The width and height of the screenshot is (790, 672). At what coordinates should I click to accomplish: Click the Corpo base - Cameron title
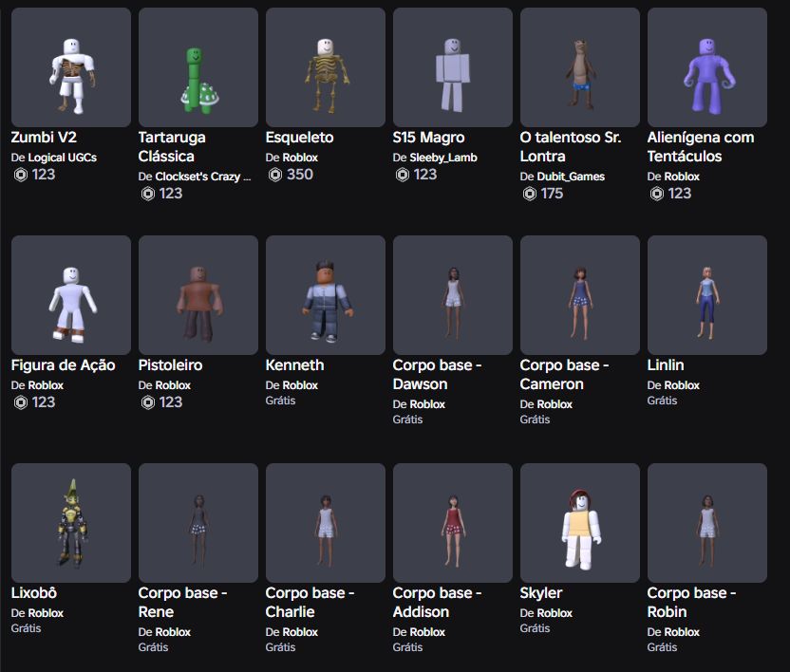click(564, 374)
